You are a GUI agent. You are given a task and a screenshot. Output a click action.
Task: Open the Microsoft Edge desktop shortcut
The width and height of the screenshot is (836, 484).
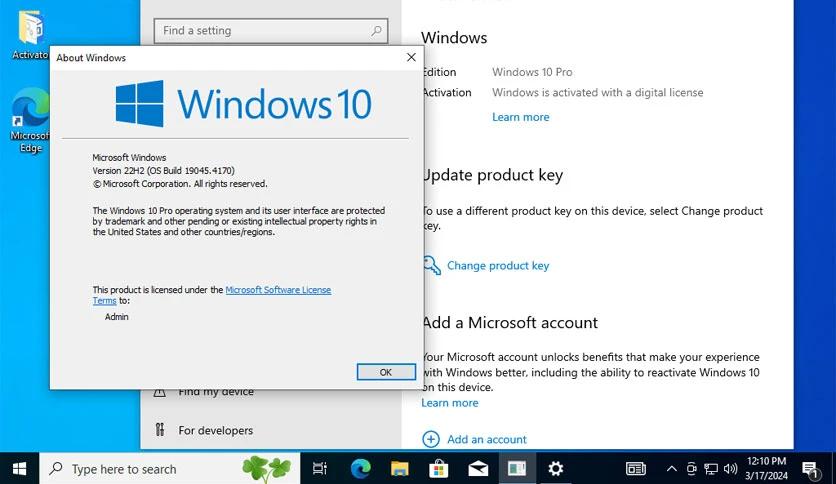(30, 120)
